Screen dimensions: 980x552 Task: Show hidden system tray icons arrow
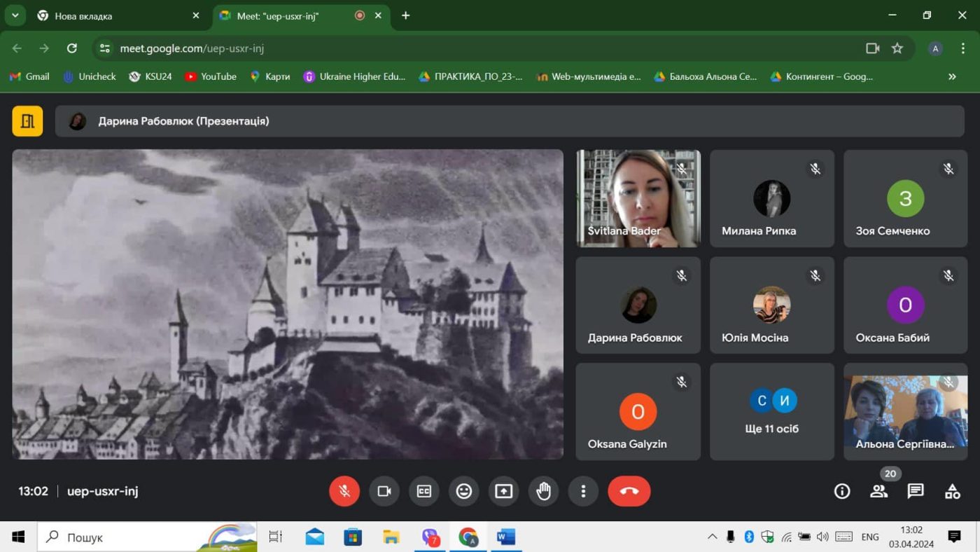point(712,537)
